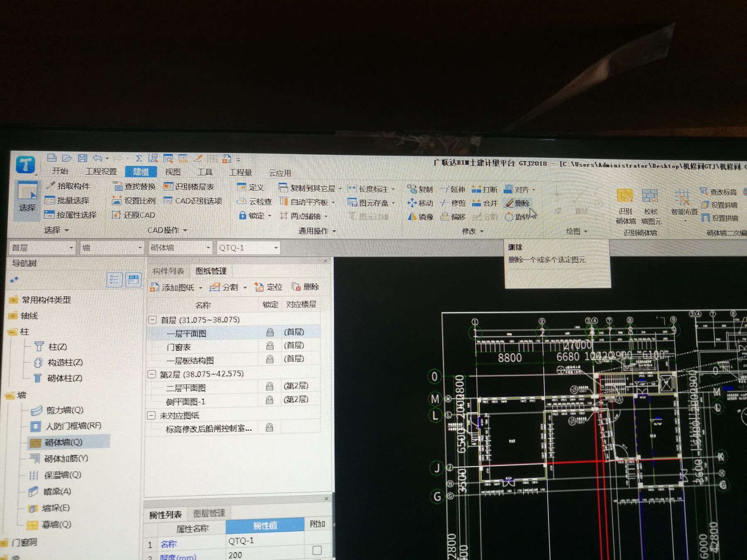Image resolution: width=747 pixels, height=560 pixels.
Task: Open the 砌体墙 component type dropdown
Action: coord(208,248)
